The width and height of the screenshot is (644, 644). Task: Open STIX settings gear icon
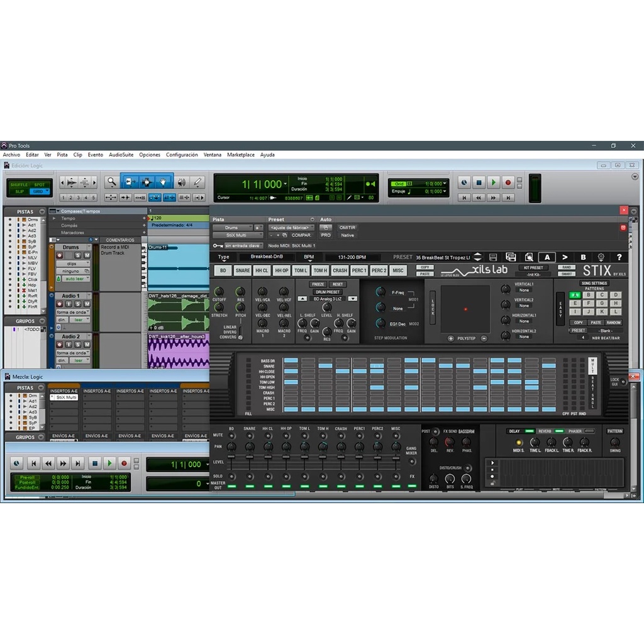click(601, 257)
